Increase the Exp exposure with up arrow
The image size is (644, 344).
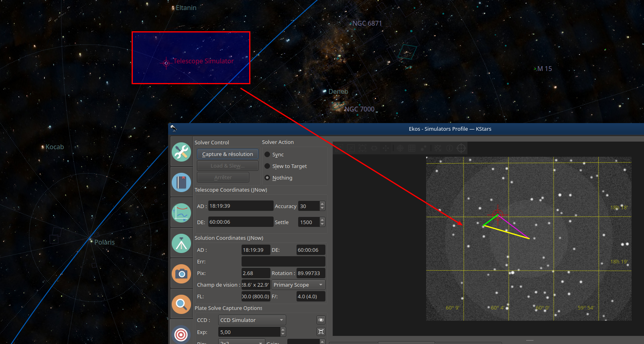[283, 330]
